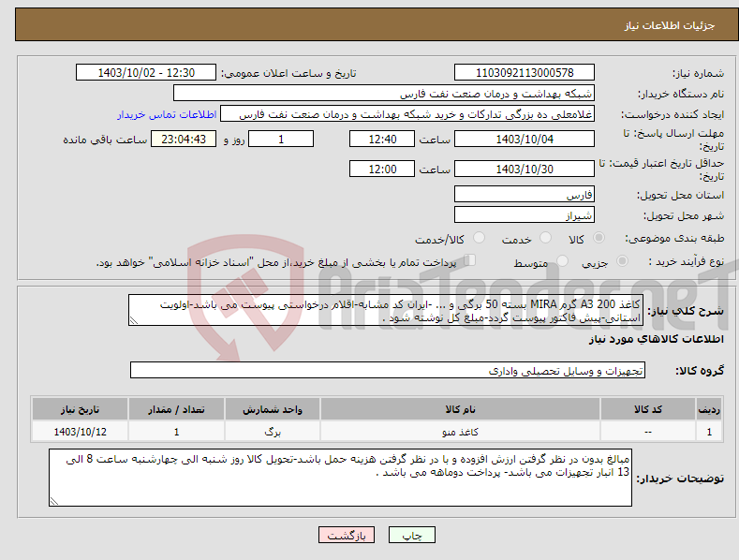The width and height of the screenshot is (739, 560).
Task: Click the price validity date 1403/10/30
Action: coord(525,169)
